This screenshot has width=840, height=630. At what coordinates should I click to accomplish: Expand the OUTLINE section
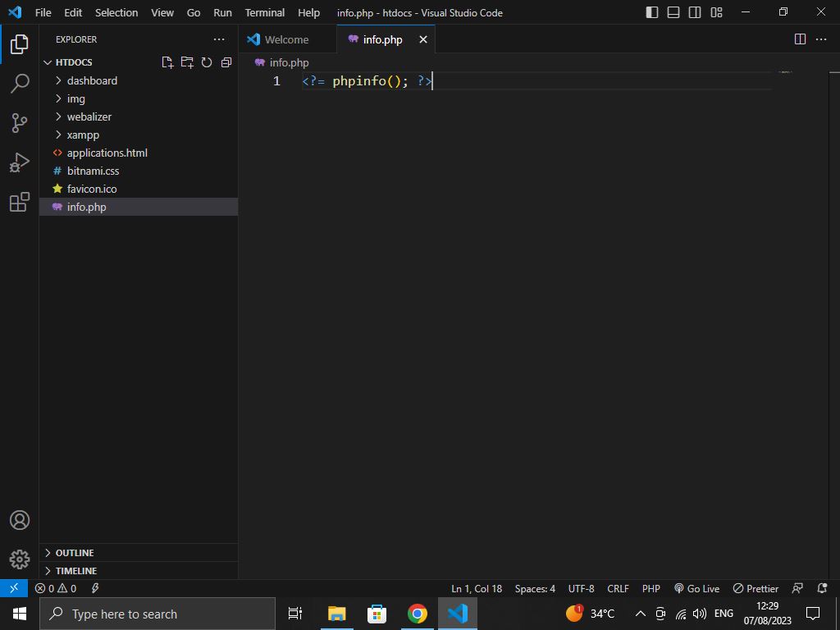(x=138, y=552)
